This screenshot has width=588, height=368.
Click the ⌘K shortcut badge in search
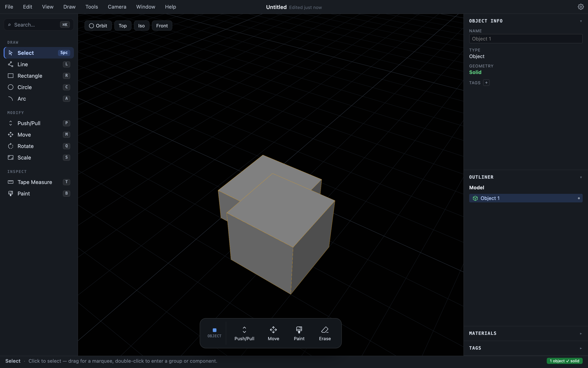click(65, 25)
